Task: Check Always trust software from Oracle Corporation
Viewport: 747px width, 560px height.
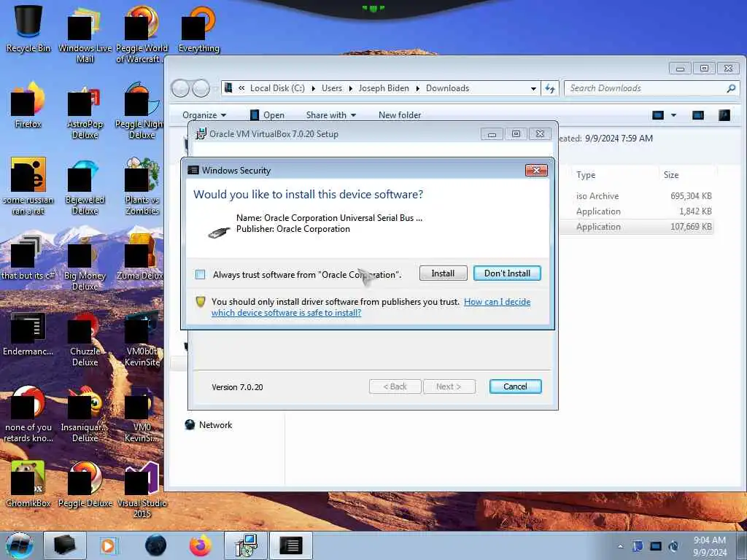Action: point(200,274)
